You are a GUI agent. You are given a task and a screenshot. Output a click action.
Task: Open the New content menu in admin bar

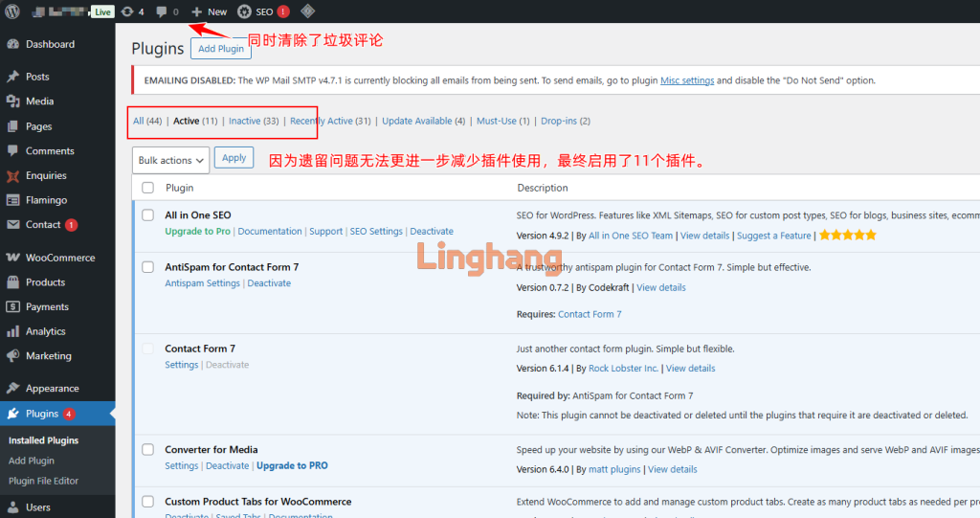tap(210, 11)
